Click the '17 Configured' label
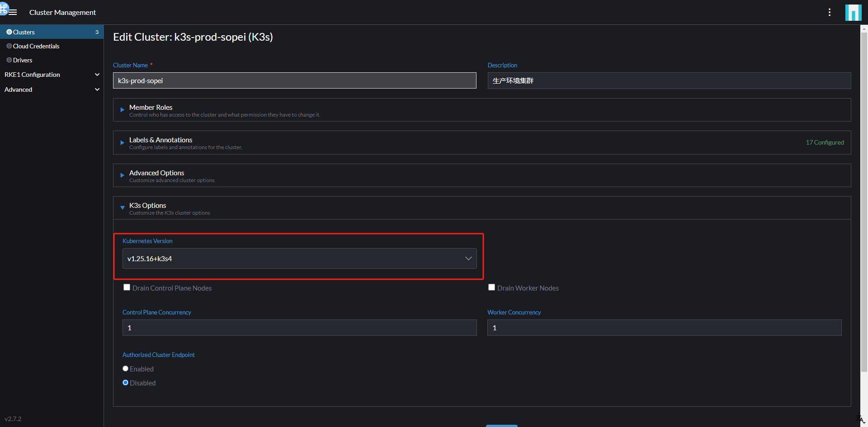The width and height of the screenshot is (868, 427). (x=825, y=142)
